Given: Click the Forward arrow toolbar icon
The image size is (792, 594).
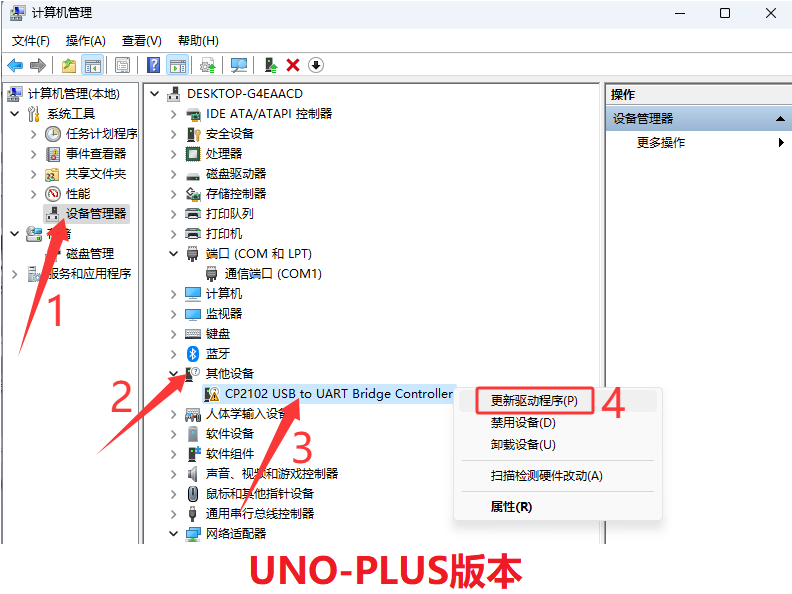Looking at the screenshot, I should (38, 65).
